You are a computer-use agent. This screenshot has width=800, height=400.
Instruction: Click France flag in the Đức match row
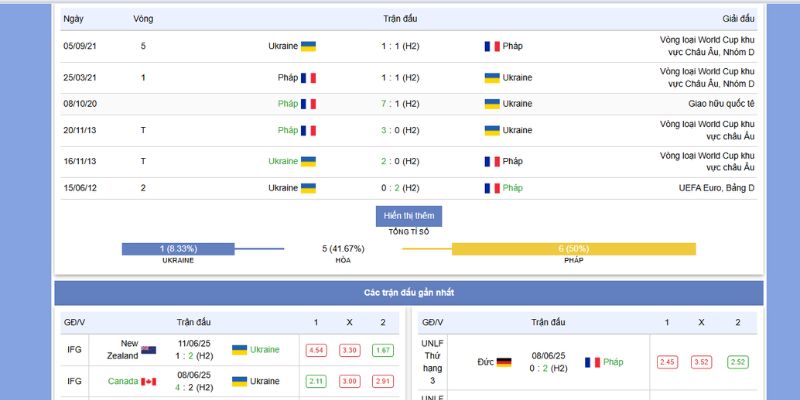(x=592, y=362)
